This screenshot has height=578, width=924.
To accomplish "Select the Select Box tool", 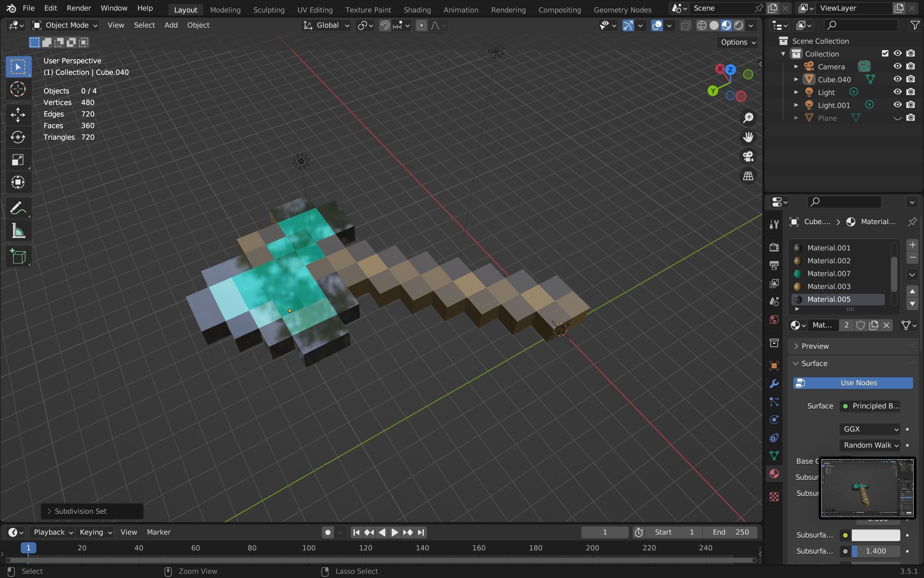I will click(x=18, y=67).
